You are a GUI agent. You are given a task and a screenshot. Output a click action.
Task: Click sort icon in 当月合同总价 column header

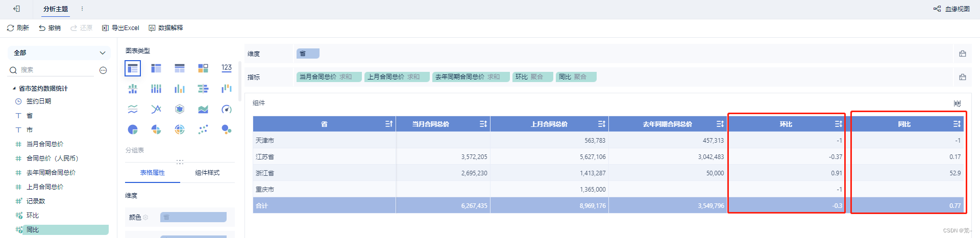pos(483,124)
